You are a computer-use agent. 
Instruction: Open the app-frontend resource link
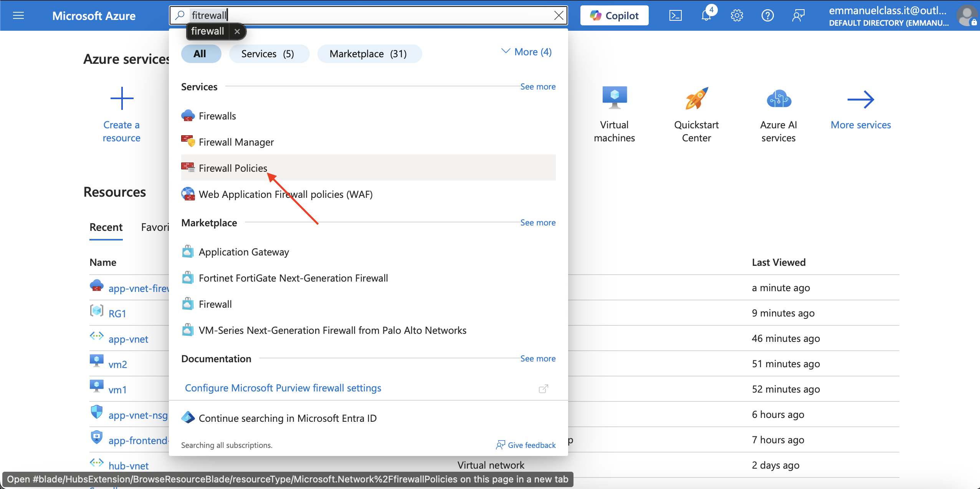click(138, 440)
